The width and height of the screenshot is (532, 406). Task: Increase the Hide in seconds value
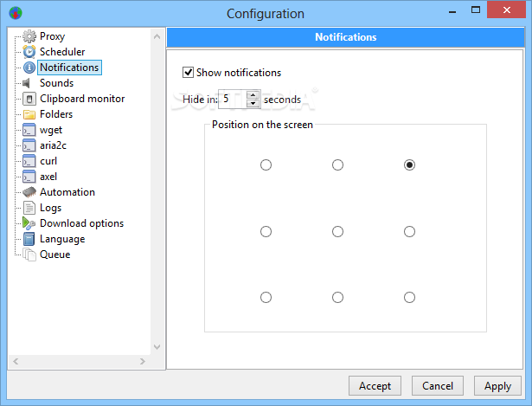[253, 94]
